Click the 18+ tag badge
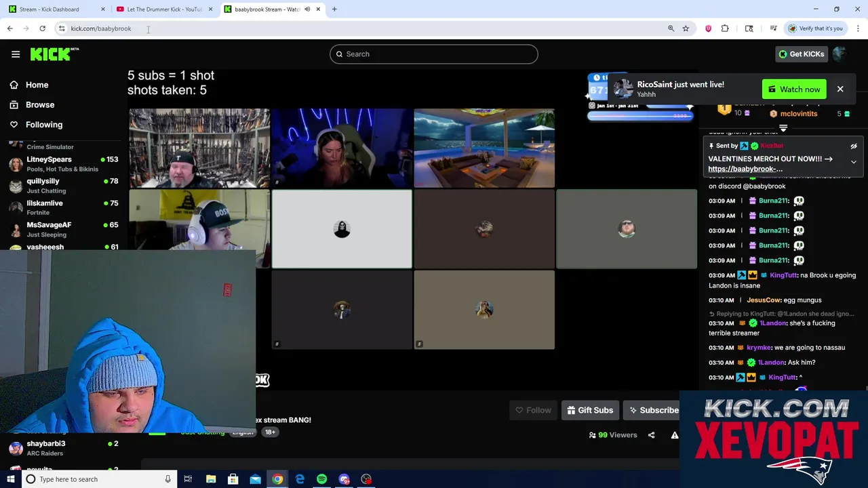 [270, 432]
